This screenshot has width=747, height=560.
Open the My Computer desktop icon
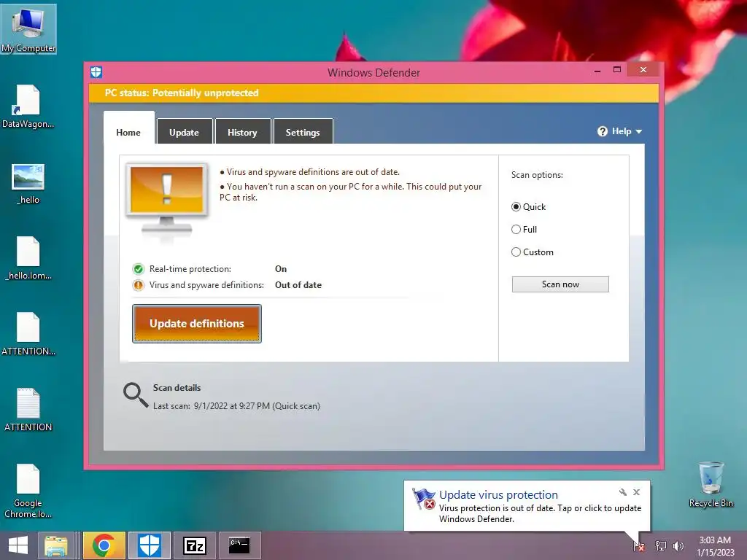point(28,29)
